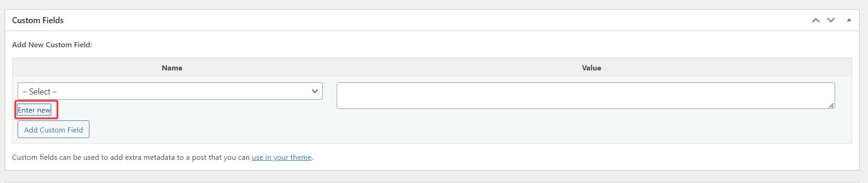Click the "Select" text inside the dropdown

pyautogui.click(x=40, y=92)
